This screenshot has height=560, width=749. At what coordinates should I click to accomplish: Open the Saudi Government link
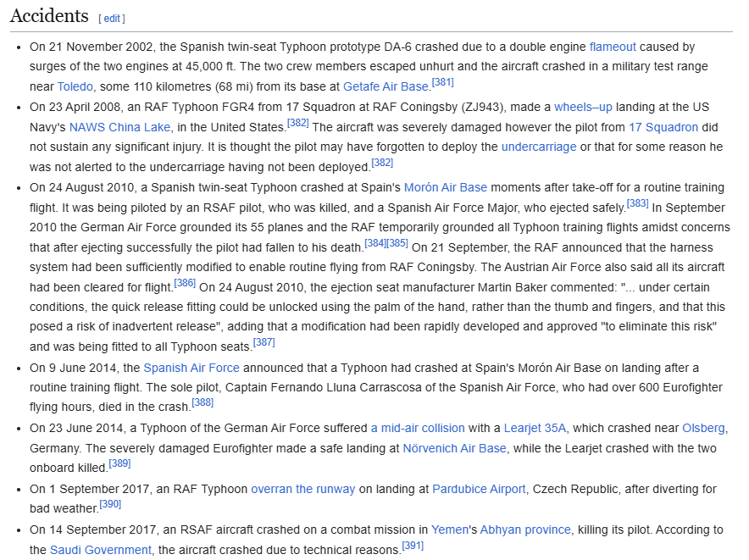pyautogui.click(x=100, y=550)
